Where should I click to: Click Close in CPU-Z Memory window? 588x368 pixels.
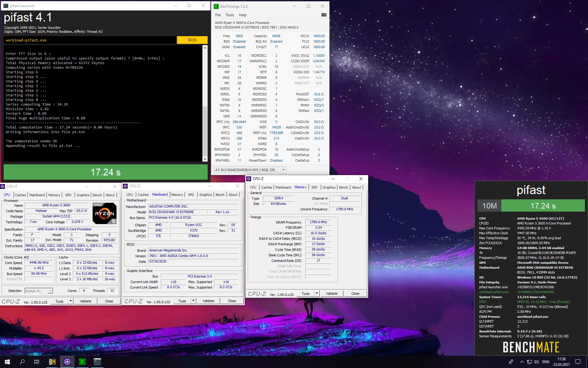tap(355, 293)
